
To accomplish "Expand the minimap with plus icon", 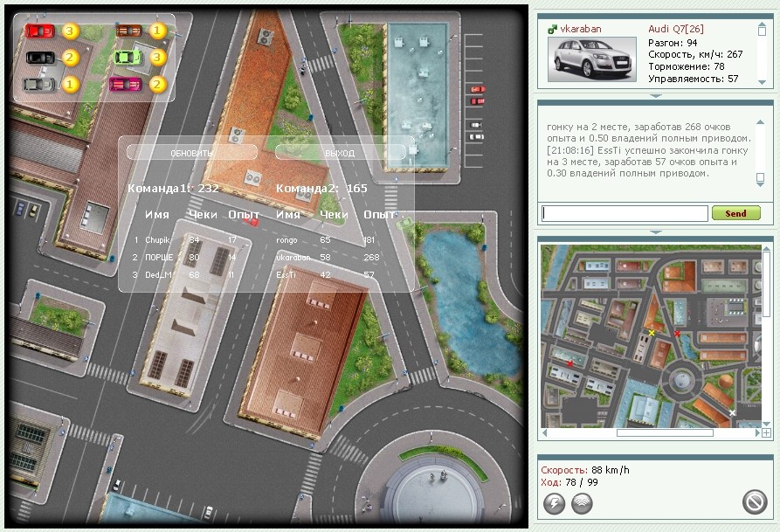I will click(x=766, y=432).
